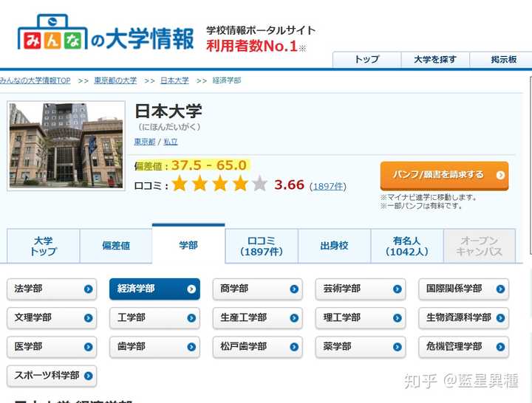Viewport: 532px width, 403px height.
Task: Select the 学部 tab
Action: [188, 245]
